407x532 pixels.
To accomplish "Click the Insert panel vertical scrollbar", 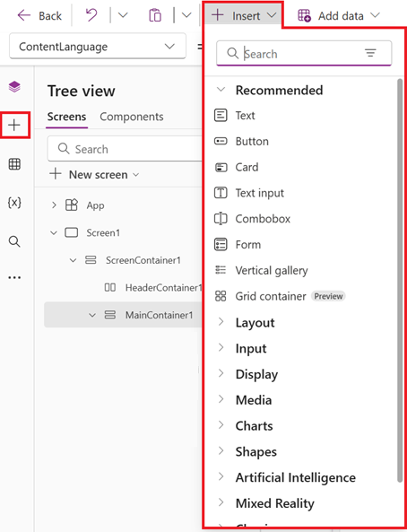I will click(x=400, y=280).
